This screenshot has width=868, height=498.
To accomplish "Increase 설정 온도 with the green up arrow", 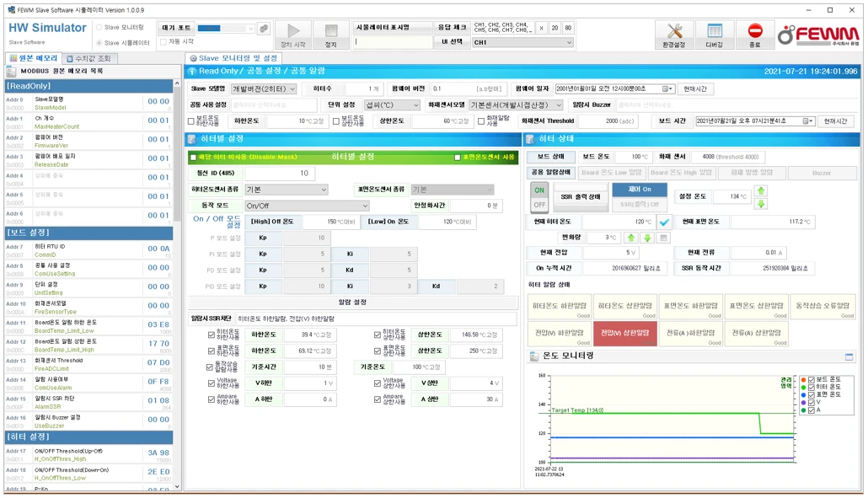I will [x=761, y=191].
